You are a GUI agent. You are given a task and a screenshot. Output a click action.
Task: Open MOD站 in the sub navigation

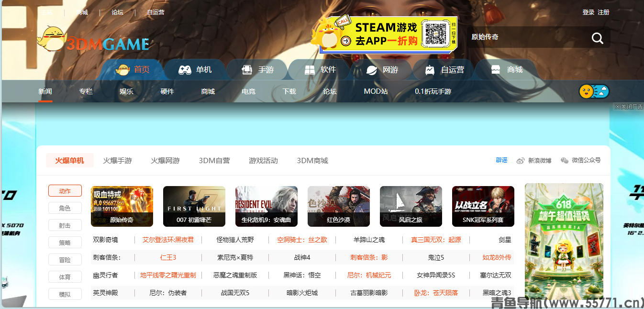click(x=376, y=91)
